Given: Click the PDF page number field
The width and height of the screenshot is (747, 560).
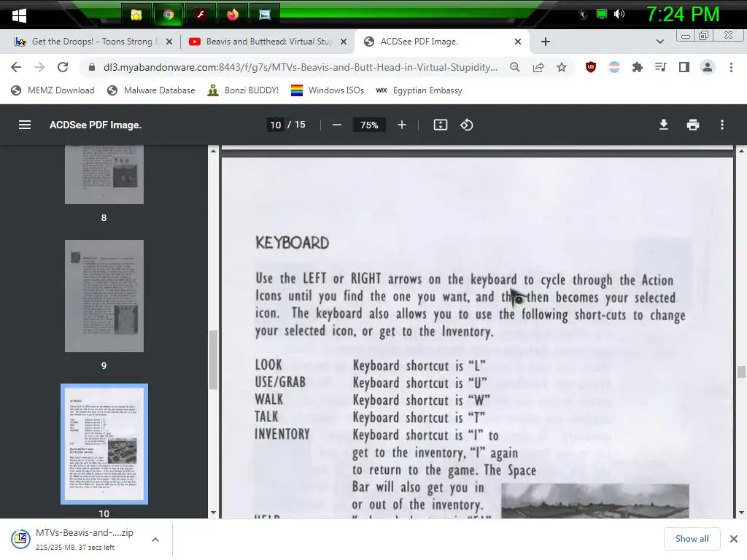Looking at the screenshot, I should 275,125.
